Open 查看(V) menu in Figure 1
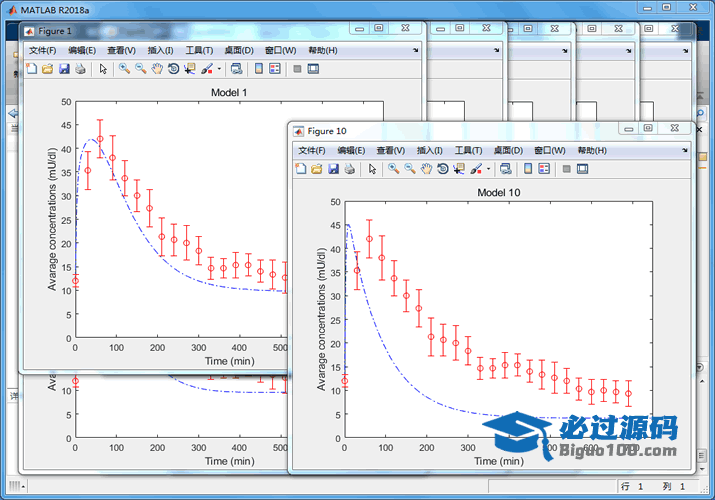This screenshot has width=715, height=500. point(121,51)
